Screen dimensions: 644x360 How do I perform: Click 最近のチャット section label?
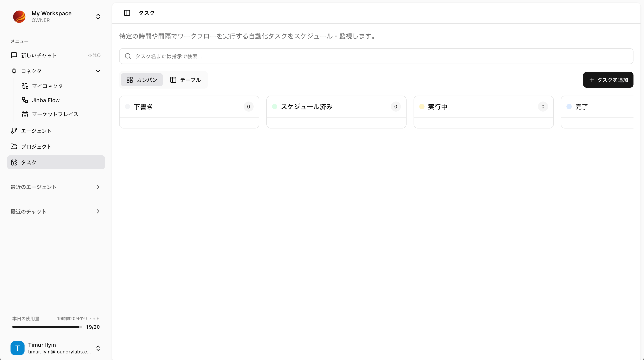pyautogui.click(x=28, y=211)
